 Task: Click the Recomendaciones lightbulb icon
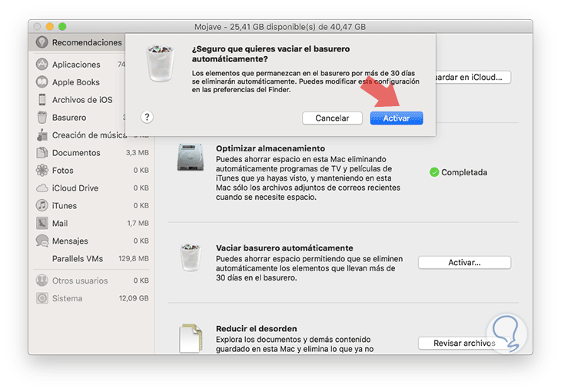[x=41, y=42]
